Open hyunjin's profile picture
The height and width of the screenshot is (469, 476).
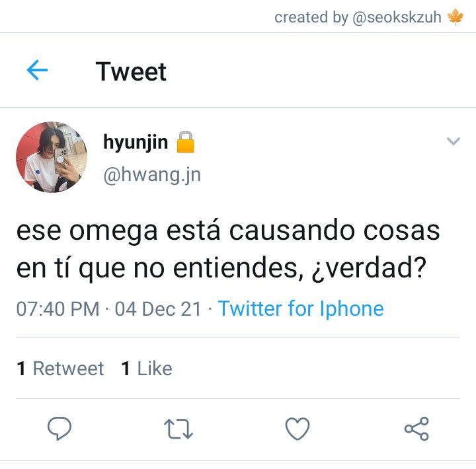52,157
